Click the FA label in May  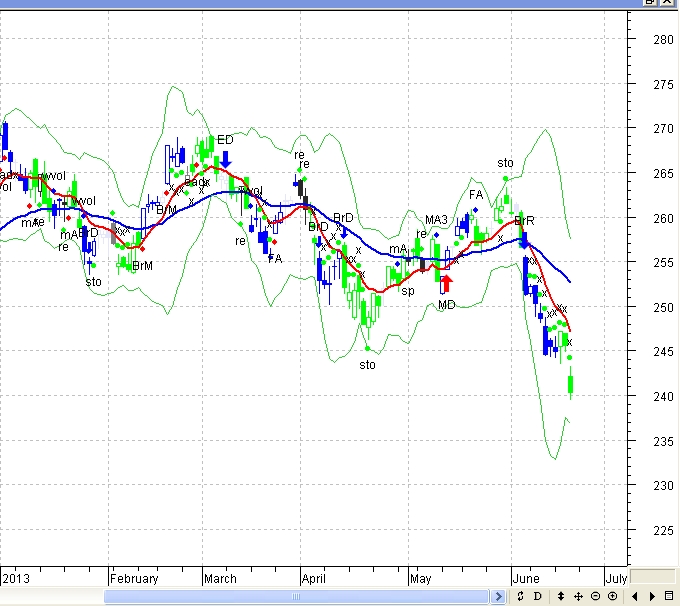point(476,195)
